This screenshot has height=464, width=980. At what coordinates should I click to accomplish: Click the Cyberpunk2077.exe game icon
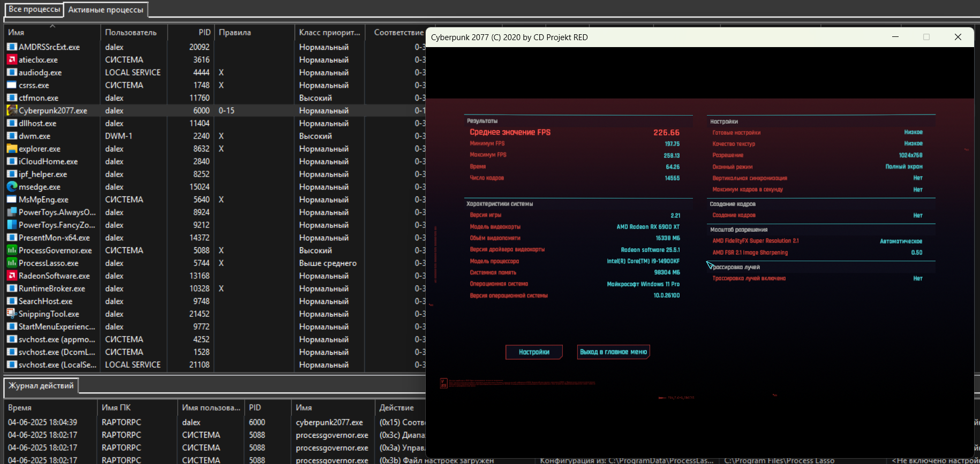tap(12, 110)
